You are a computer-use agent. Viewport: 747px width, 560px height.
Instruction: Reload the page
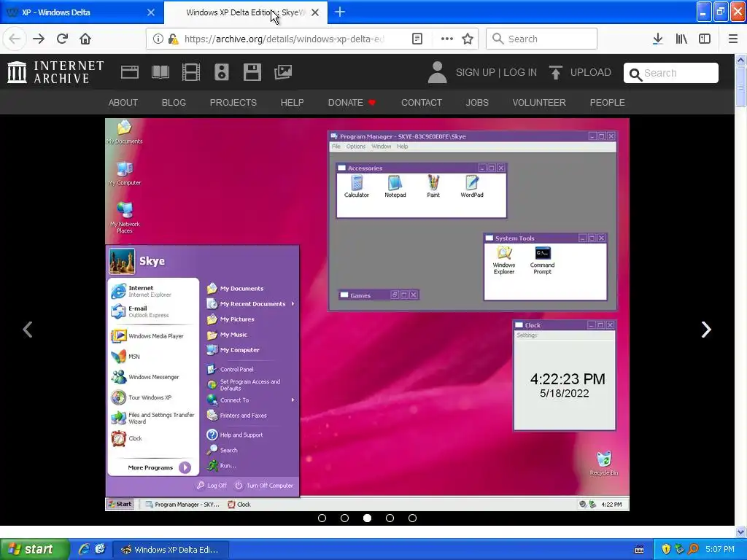62,39
